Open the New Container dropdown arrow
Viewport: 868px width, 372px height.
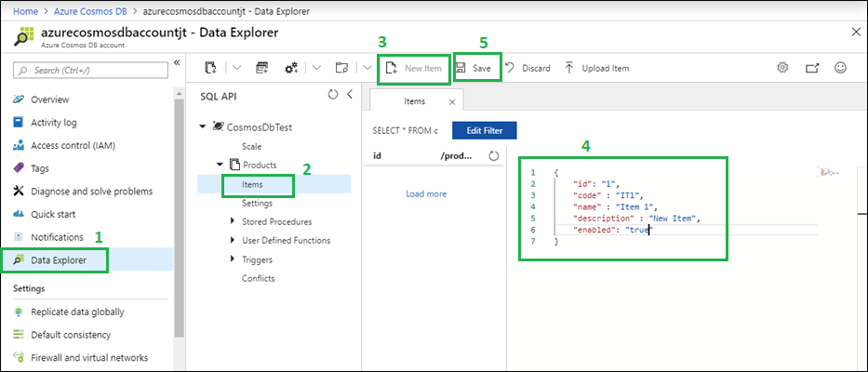pyautogui.click(x=237, y=68)
